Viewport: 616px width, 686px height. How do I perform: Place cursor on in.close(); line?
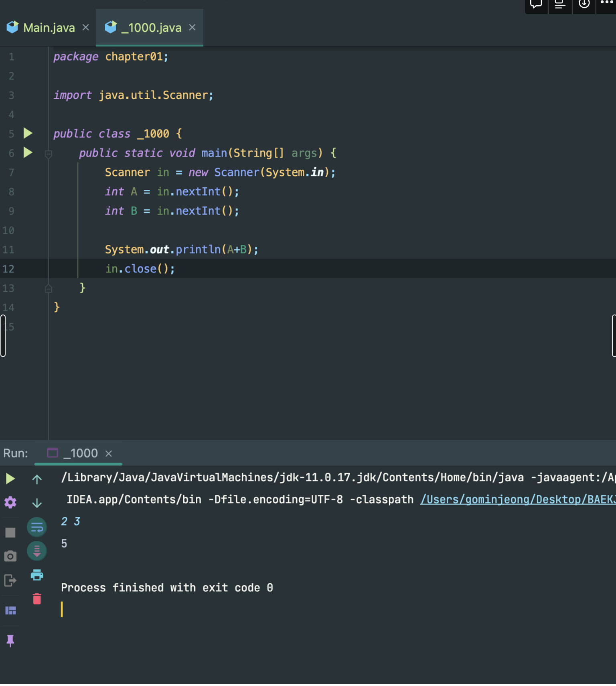(x=140, y=268)
